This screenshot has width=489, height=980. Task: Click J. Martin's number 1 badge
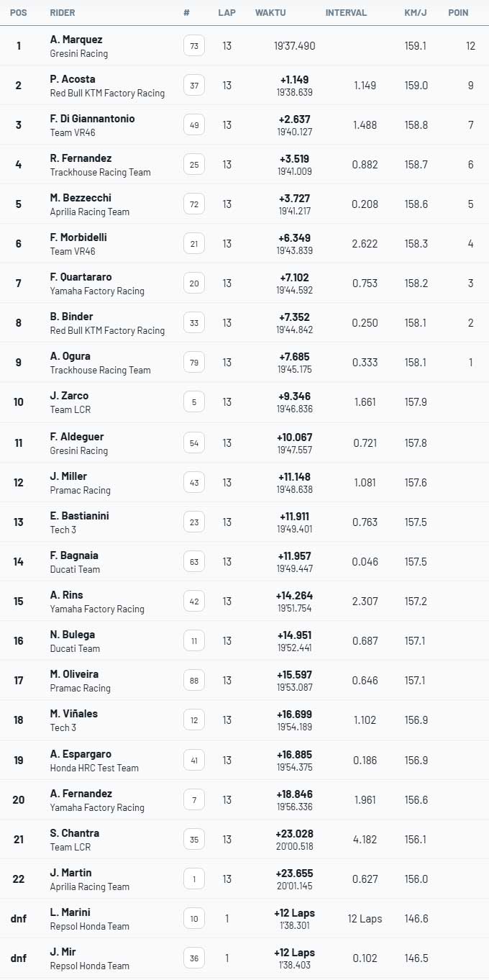[194, 879]
